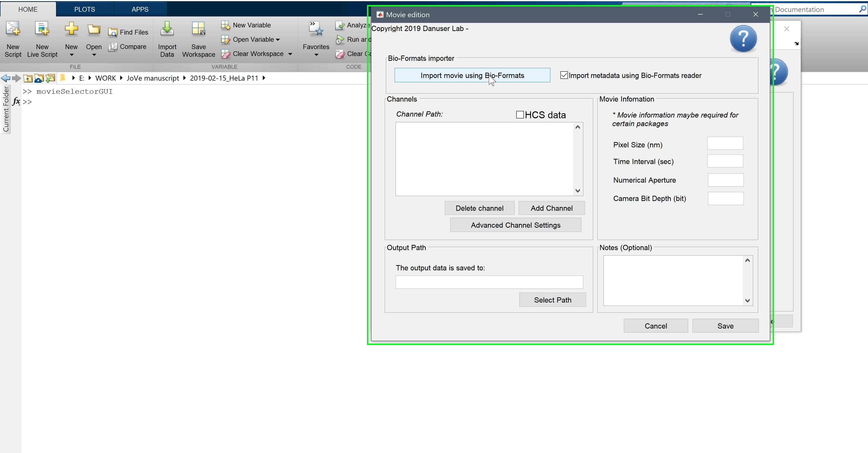Screen dimensions: 868x453
Task: Click the Pixel Size input field
Action: point(725,144)
